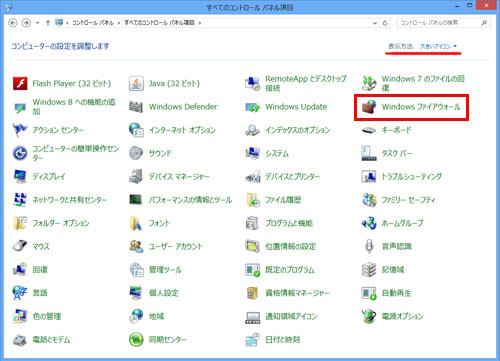Open 回復 link
This screenshot has width=500, height=361.
pos(40,270)
